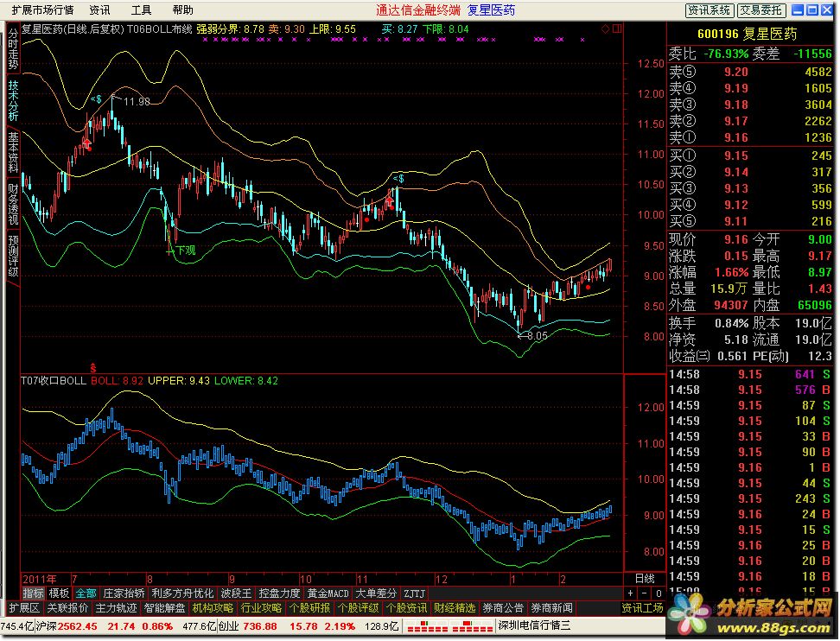
Task: Select the 控盘力度 indicator tab
Action: click(279, 593)
